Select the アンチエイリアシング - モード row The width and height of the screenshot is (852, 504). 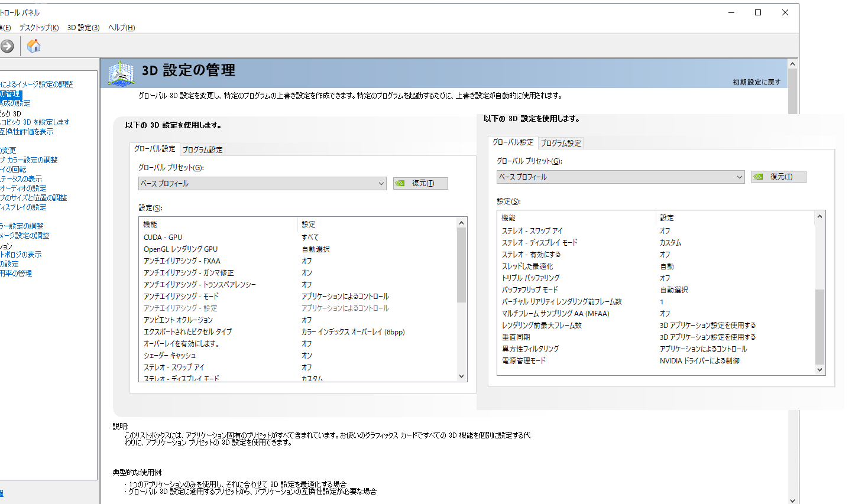pos(298,297)
